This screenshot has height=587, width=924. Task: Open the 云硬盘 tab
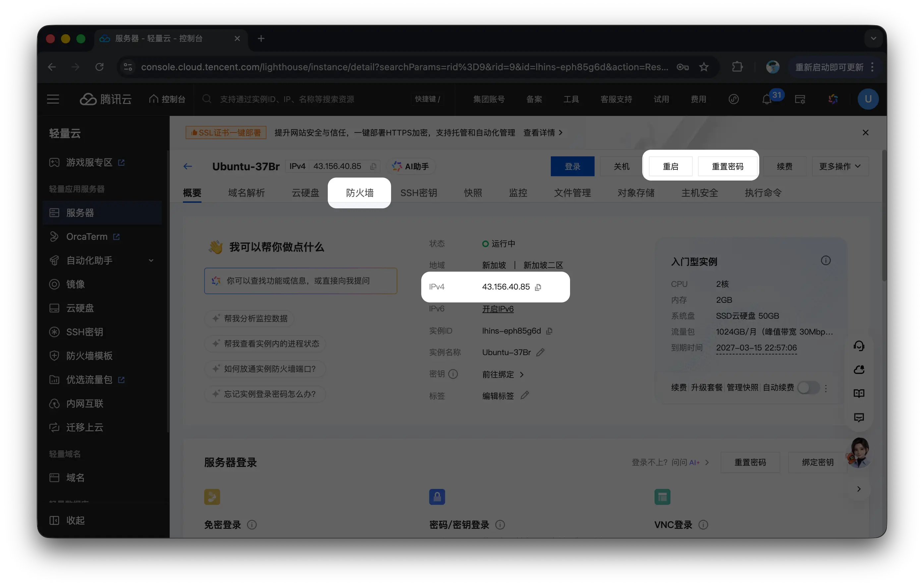click(305, 193)
